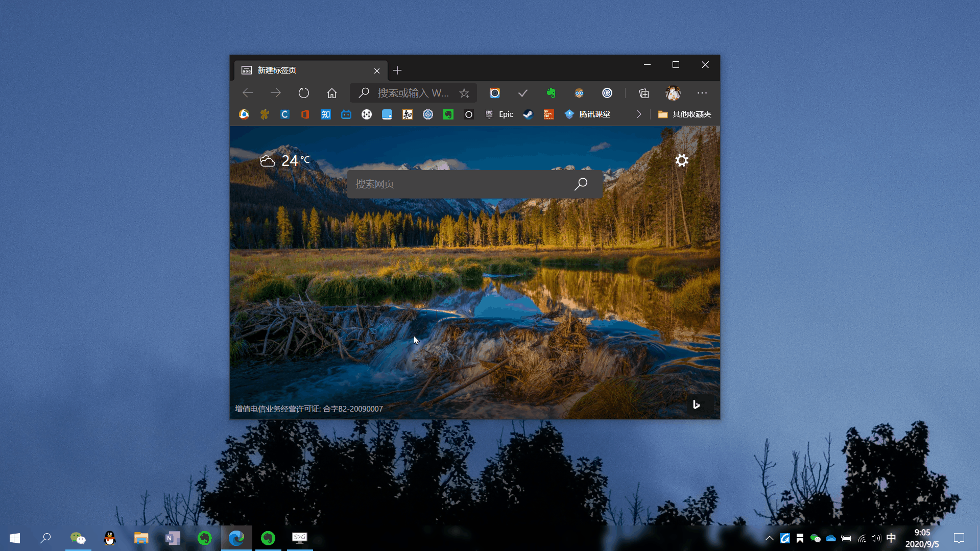Open the 其他收藏夹 folder
Viewport: 980px width, 551px height.
(x=684, y=114)
